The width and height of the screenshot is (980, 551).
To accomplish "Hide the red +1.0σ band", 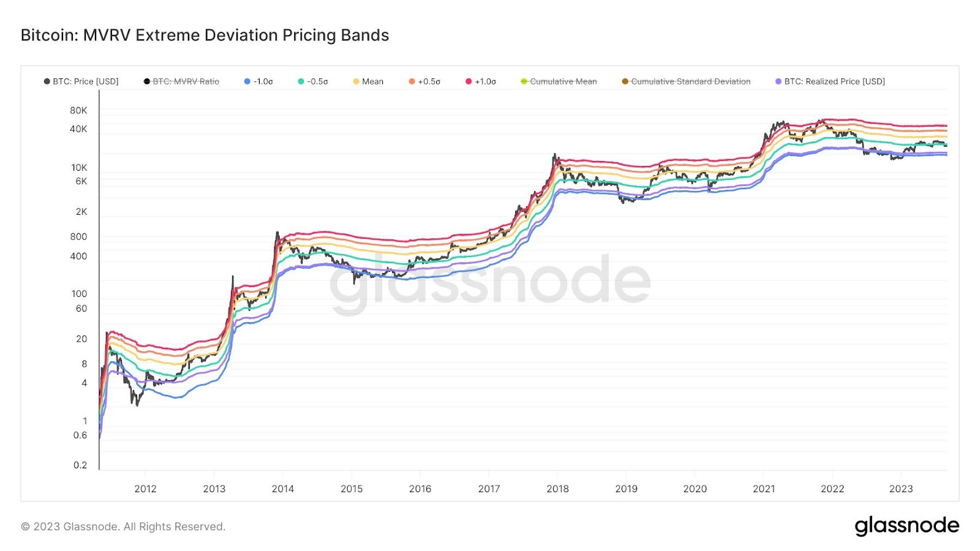I will click(x=481, y=81).
